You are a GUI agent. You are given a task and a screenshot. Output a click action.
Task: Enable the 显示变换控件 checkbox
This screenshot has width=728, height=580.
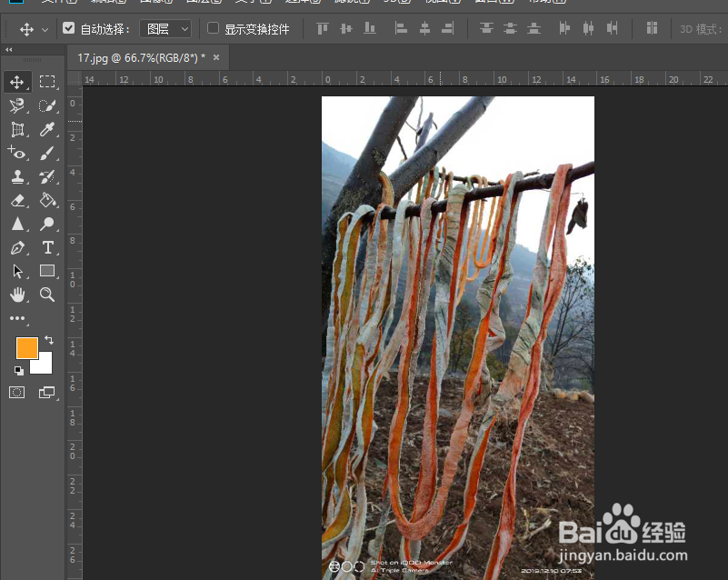pos(213,28)
